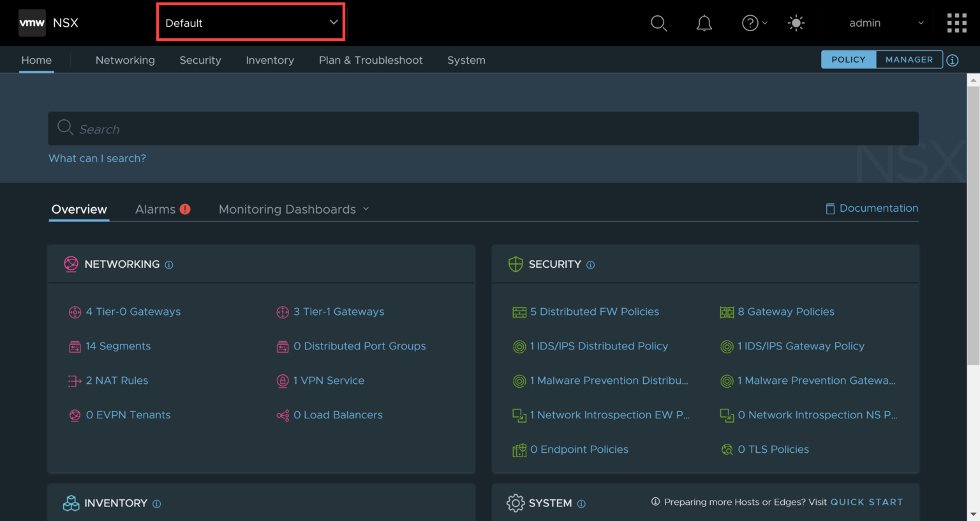
Task: Click the vmw NSX logo
Action: [x=48, y=23]
